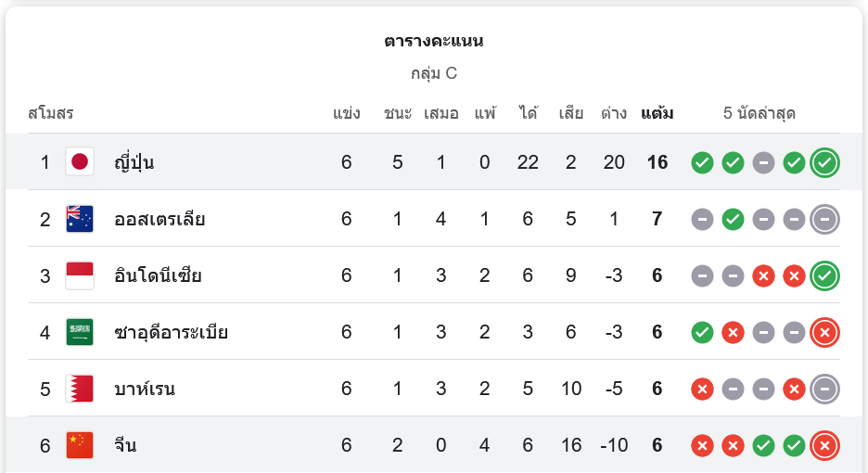Click the กลุ่ม C group label
Image resolution: width=868 pixels, height=473 pixels.
click(x=434, y=73)
